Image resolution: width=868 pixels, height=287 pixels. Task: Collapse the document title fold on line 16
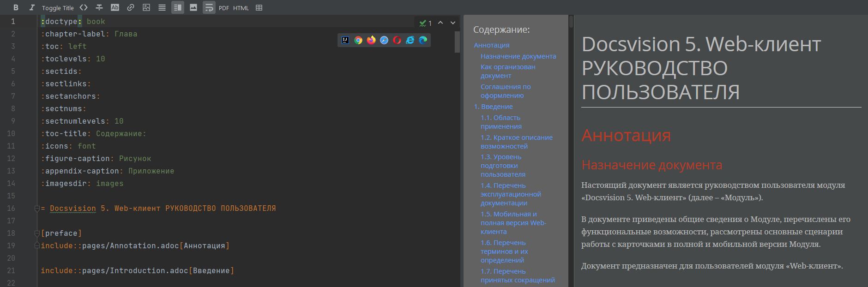[37, 209]
